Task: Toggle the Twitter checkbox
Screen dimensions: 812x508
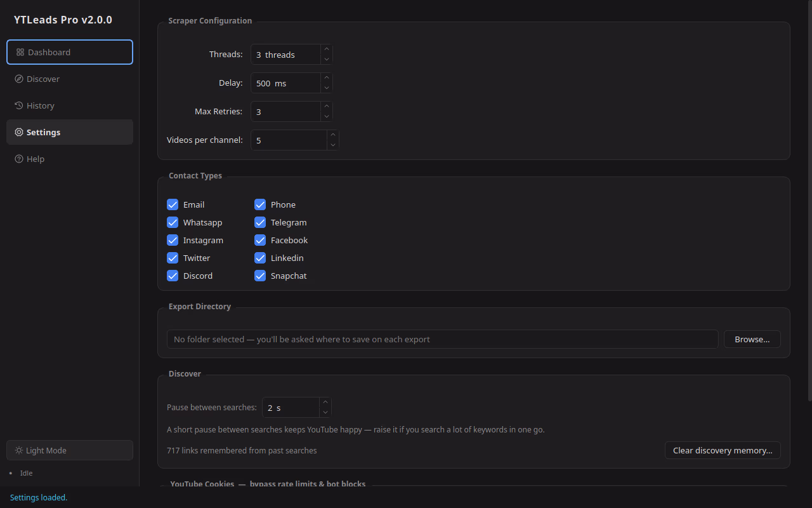Action: pos(173,258)
